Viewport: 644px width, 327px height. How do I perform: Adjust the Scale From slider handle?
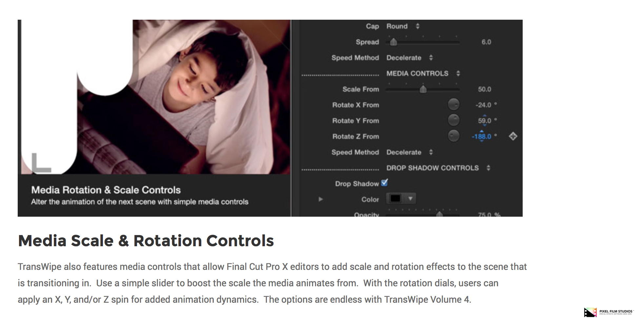click(423, 89)
